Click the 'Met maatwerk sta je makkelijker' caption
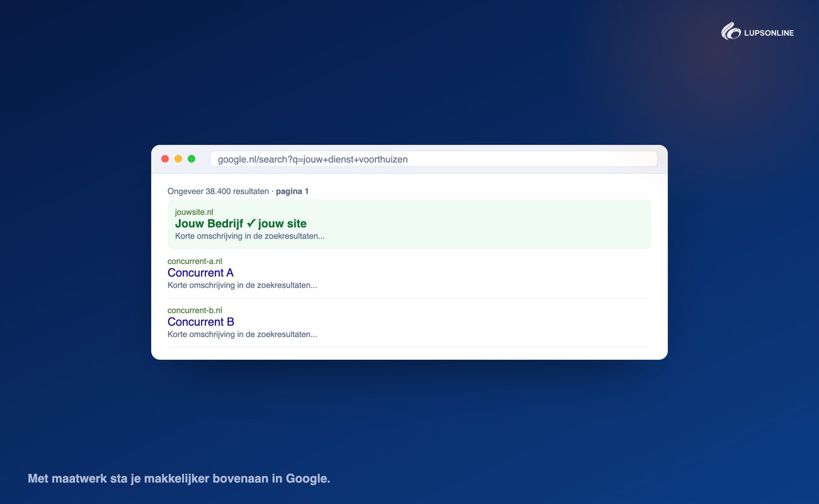The height and width of the screenshot is (504, 819). pos(179,479)
